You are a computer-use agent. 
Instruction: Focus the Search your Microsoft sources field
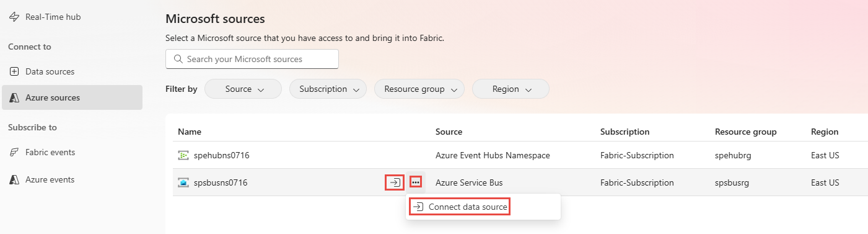coord(252,60)
